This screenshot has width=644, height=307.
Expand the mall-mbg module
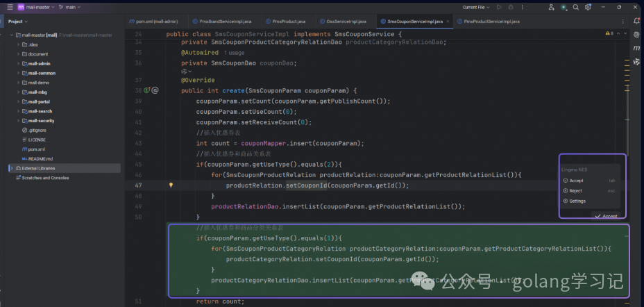pos(19,92)
